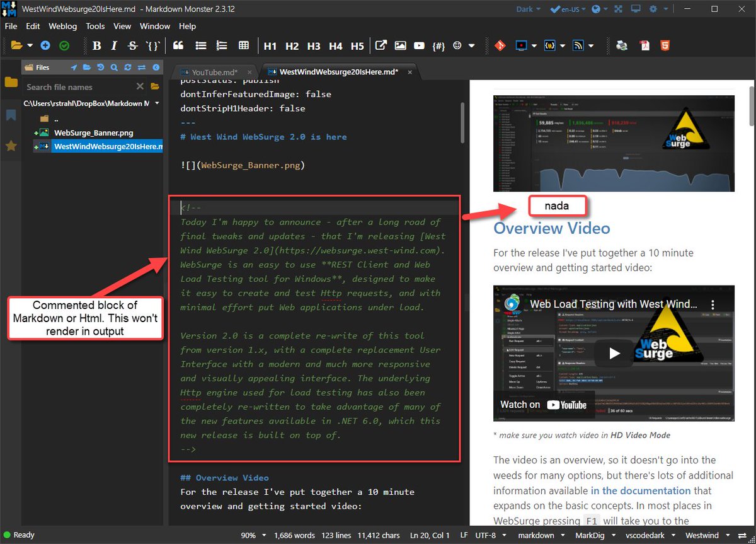Expand the Open Document dropdown arrow
The height and width of the screenshot is (544, 756).
28,46
